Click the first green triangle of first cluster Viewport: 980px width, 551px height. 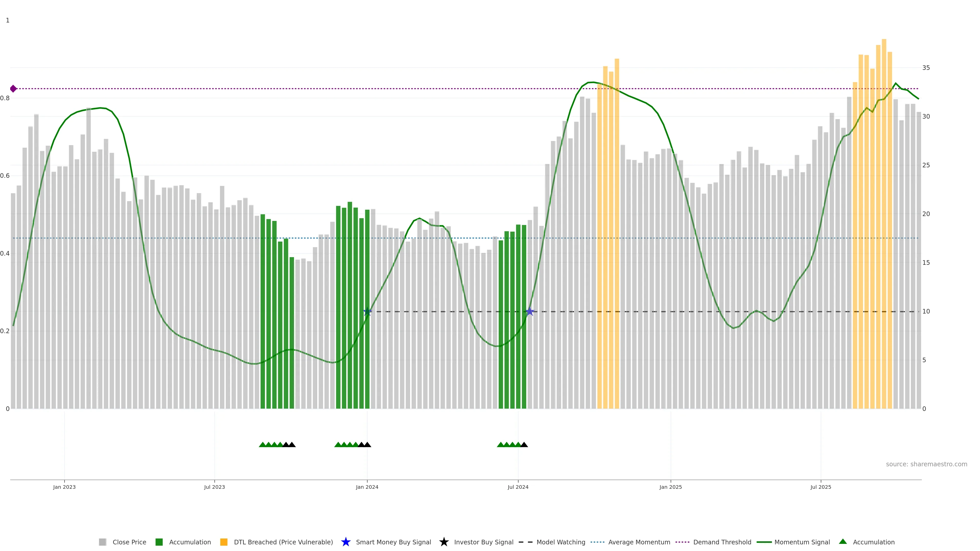(263, 445)
